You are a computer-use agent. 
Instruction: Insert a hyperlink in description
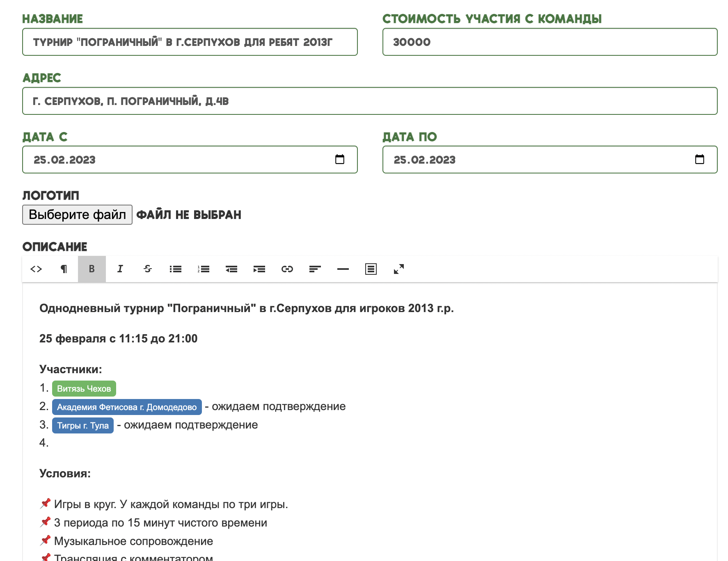tap(287, 269)
